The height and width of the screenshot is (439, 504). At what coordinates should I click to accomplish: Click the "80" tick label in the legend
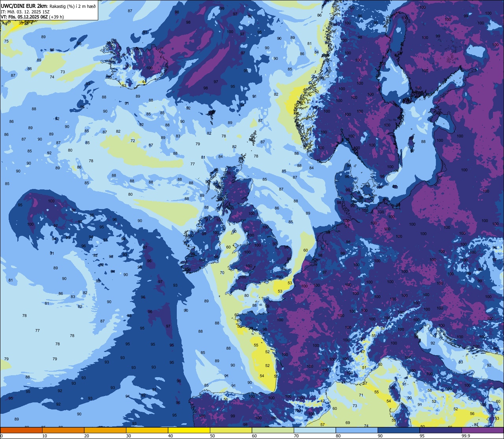click(338, 436)
